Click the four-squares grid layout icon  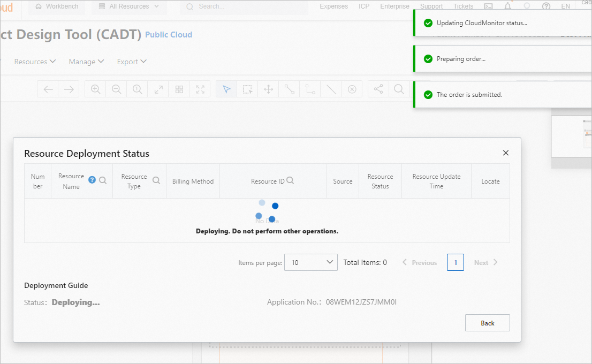[x=179, y=89]
